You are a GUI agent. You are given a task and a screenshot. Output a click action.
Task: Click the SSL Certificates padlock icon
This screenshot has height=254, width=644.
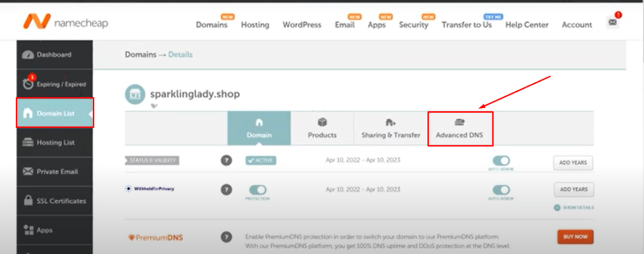click(28, 201)
